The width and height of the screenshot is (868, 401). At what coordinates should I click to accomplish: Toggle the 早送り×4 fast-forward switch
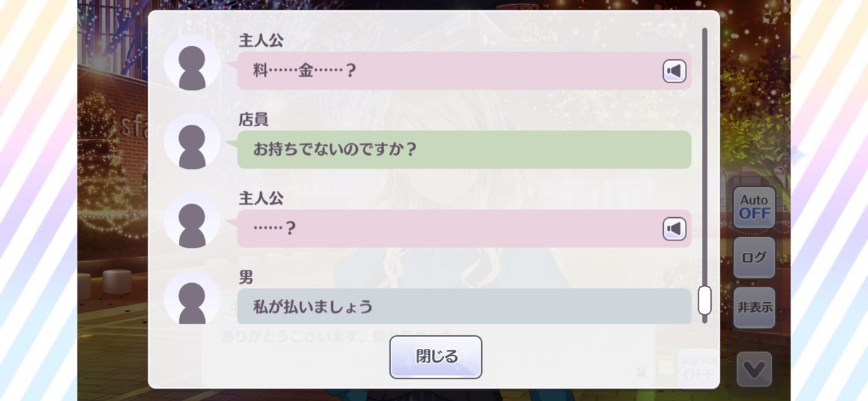click(698, 369)
